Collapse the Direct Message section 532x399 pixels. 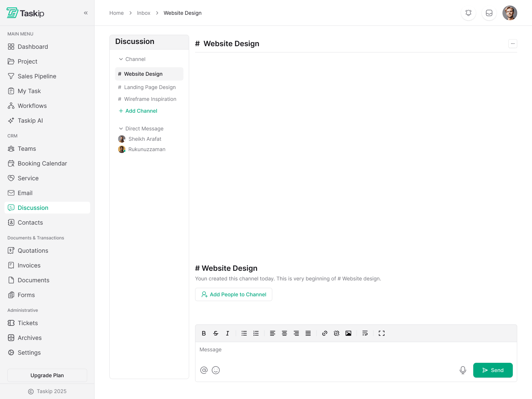point(121,129)
